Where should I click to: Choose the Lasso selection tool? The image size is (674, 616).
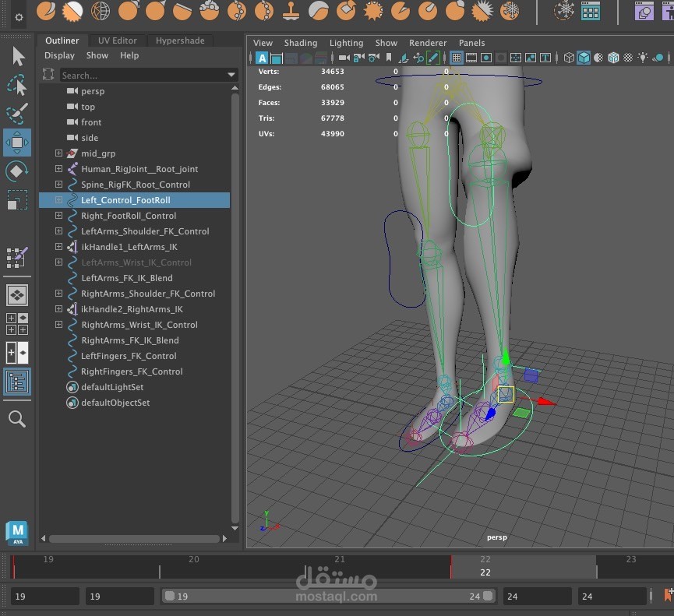pyautogui.click(x=17, y=85)
